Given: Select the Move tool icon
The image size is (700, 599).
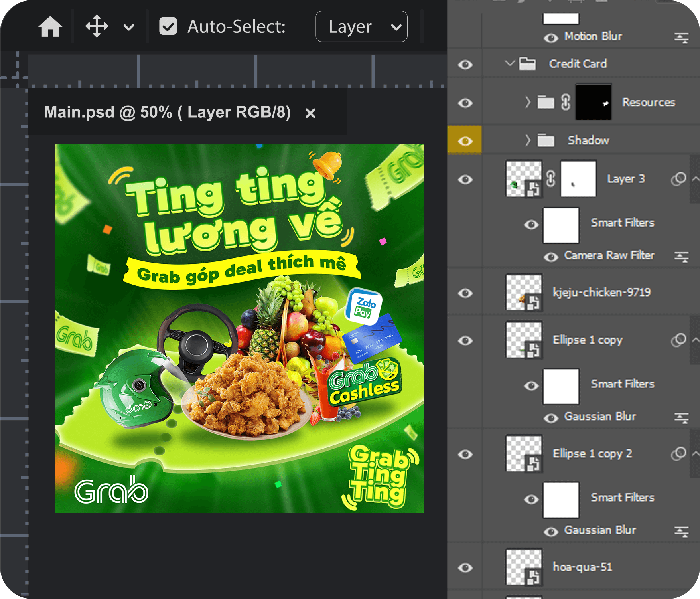Looking at the screenshot, I should tap(97, 26).
